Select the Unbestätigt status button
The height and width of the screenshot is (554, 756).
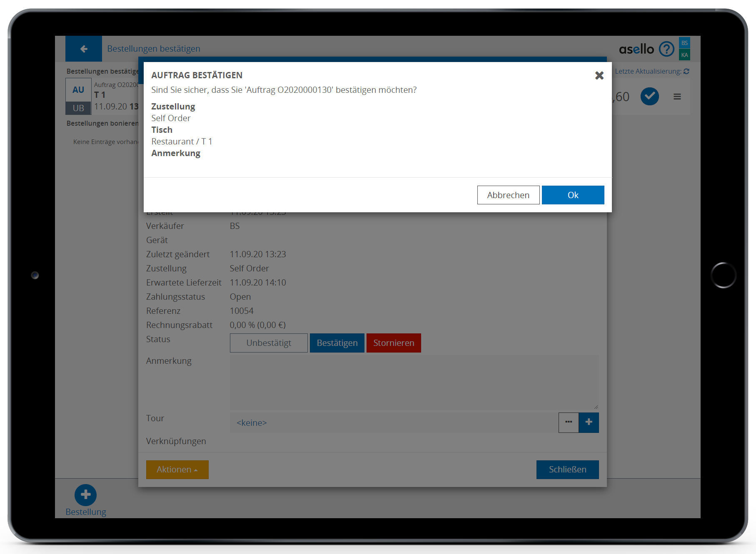coord(269,343)
